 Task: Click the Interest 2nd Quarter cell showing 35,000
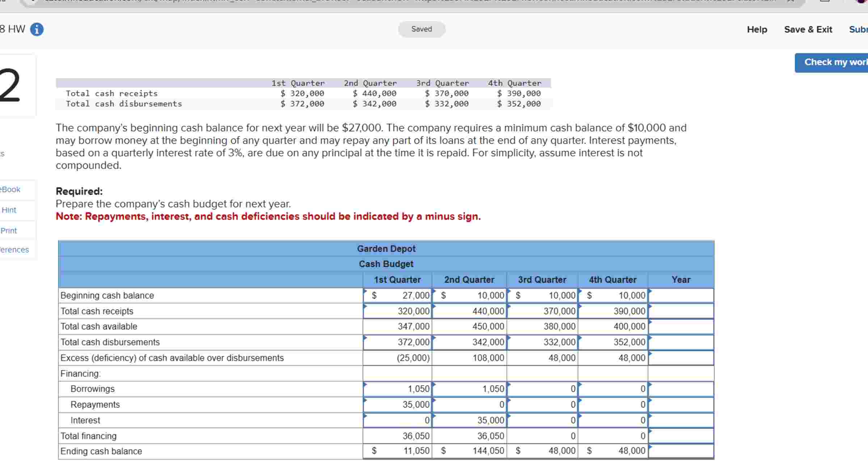pyautogui.click(x=469, y=420)
